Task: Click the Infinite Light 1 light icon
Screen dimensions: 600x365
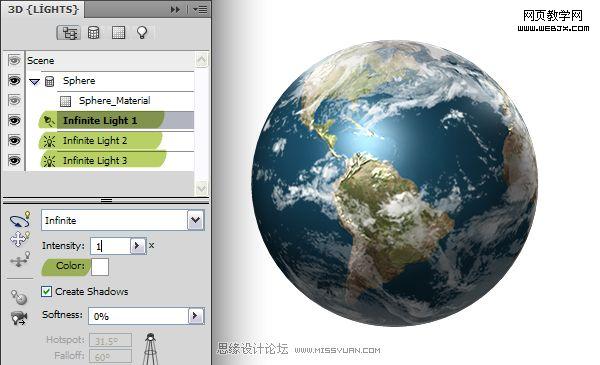Action: coord(49,121)
